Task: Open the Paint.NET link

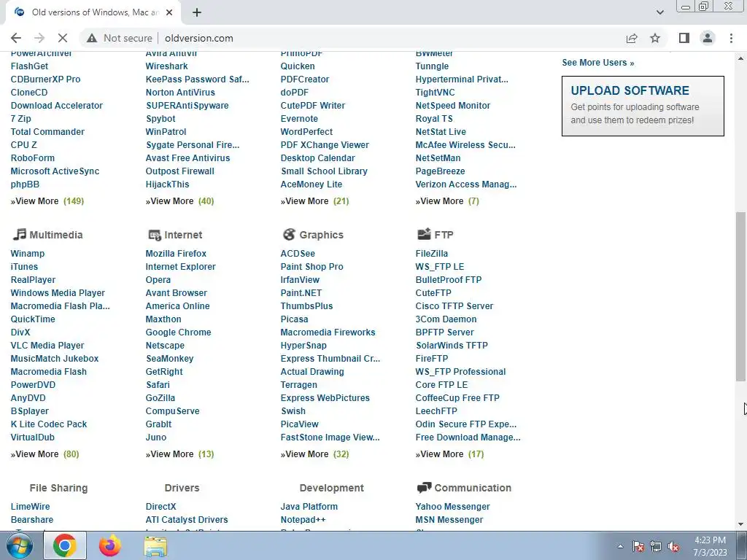Action: [301, 293]
